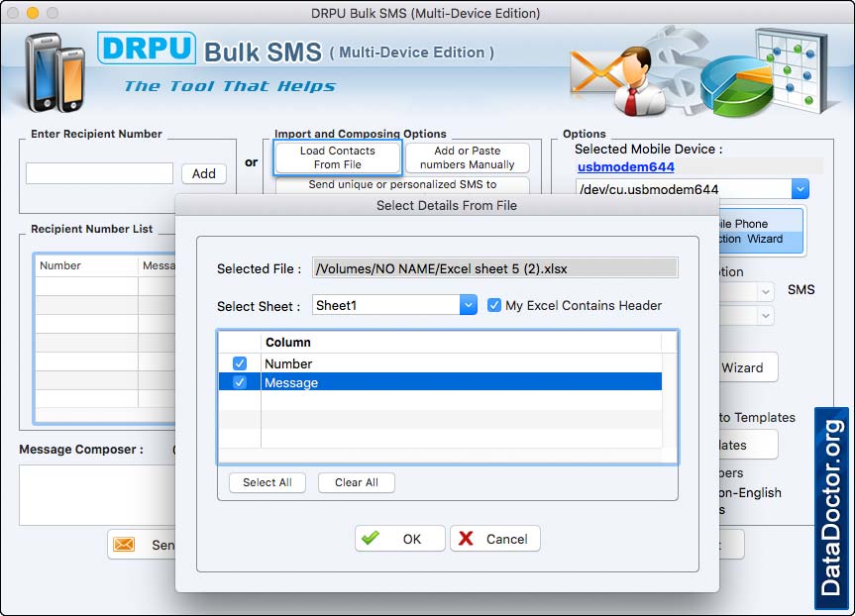Toggle My Excel Contains Header checkbox
This screenshot has width=855, height=616.
pyautogui.click(x=494, y=305)
